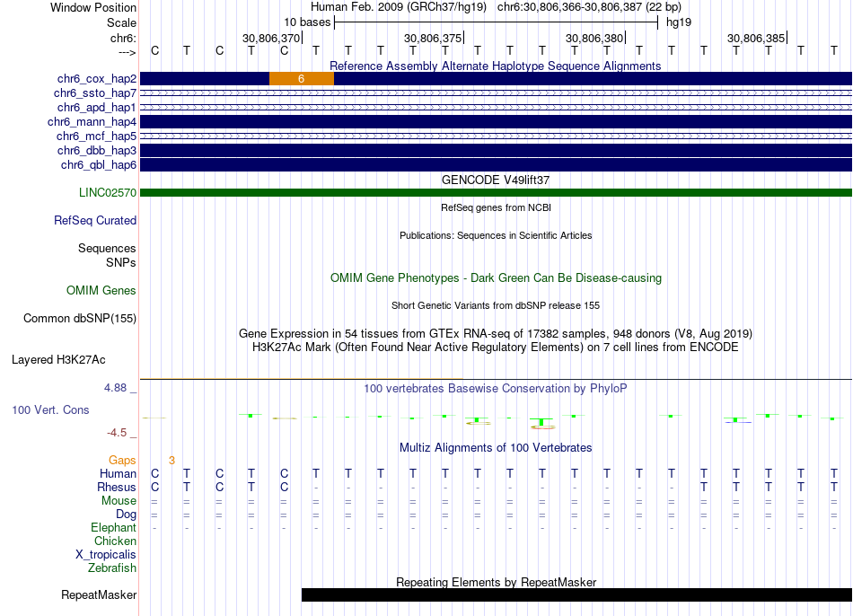853x616 pixels.
Task: Click the 'chr6:' base position label
Action: pyautogui.click(x=124, y=38)
